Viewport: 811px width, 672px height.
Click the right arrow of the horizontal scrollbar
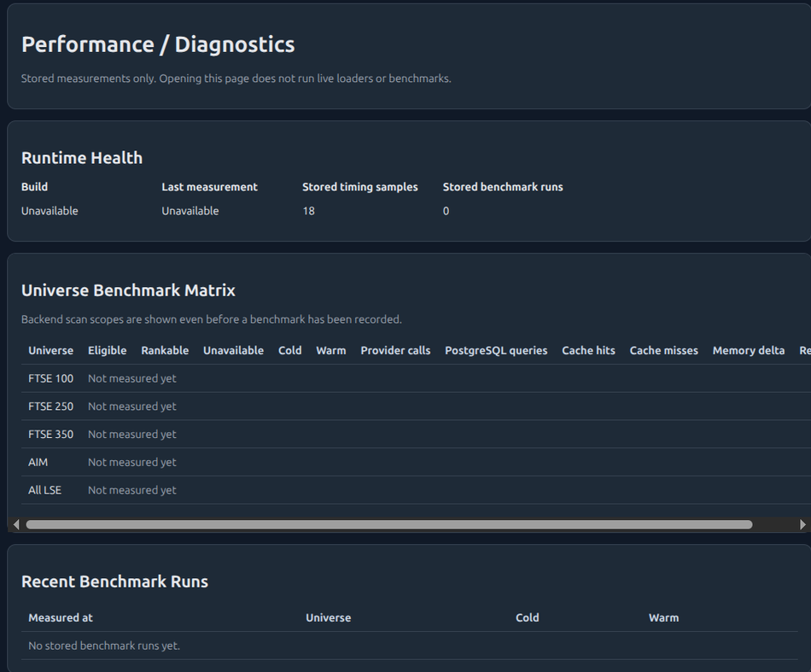802,524
